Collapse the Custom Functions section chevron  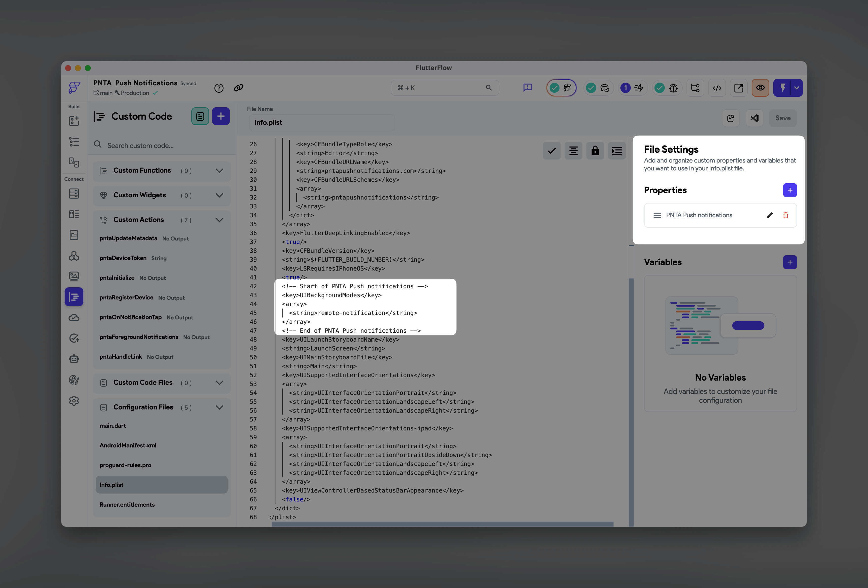220,171
